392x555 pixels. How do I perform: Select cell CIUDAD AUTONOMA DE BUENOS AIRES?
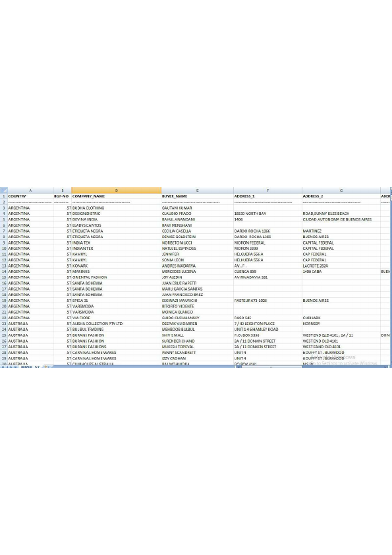click(341, 219)
